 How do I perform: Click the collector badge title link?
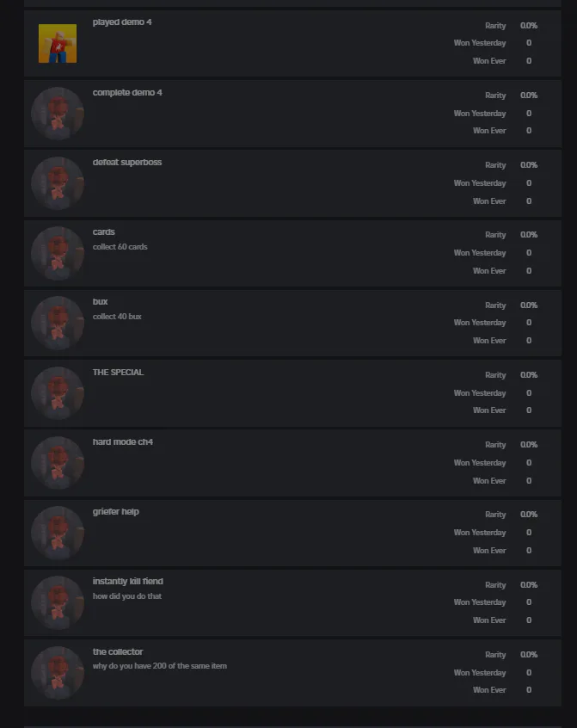click(118, 652)
